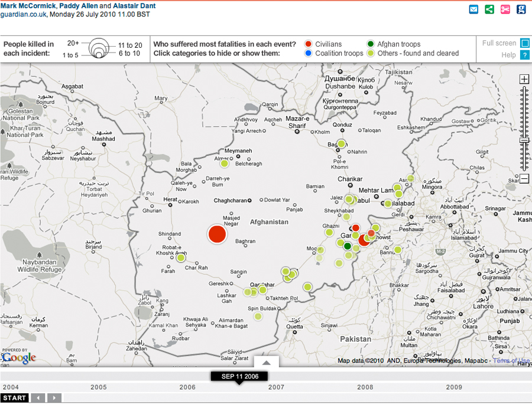Click the Chaghcharan city label
Screen dimensions: 532x408
pyautogui.click(x=230, y=201)
